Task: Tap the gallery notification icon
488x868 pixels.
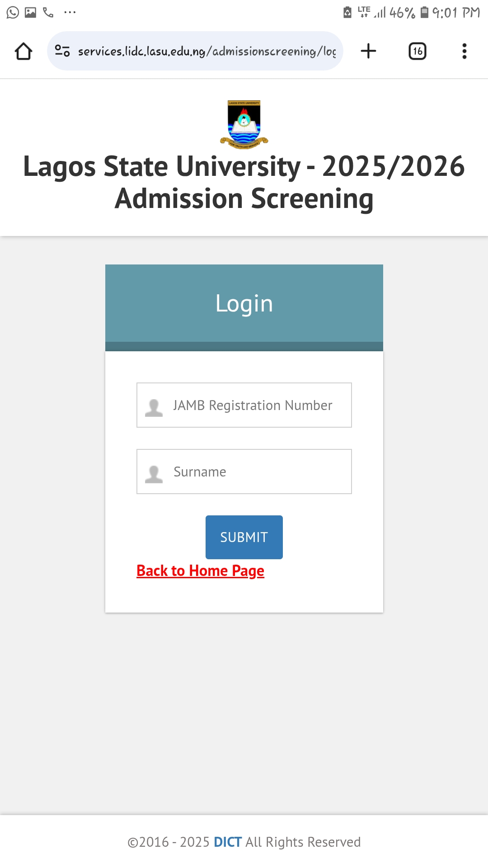Action: (x=30, y=12)
